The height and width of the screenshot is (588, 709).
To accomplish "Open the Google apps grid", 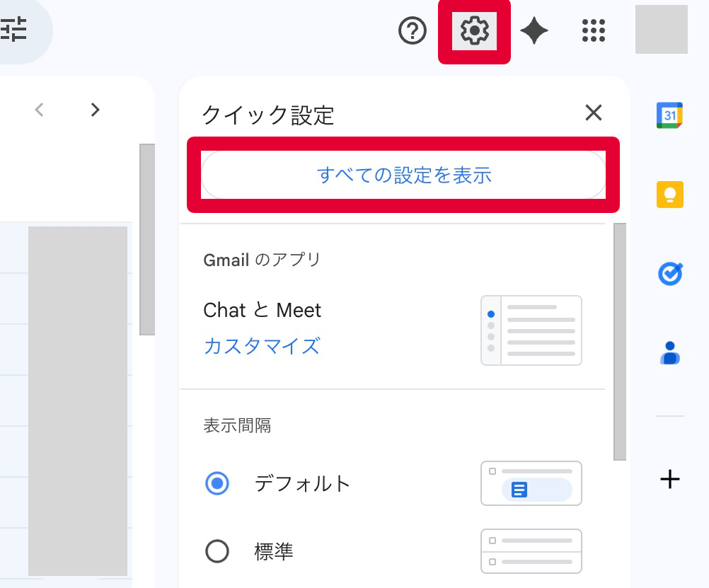I will click(x=593, y=30).
